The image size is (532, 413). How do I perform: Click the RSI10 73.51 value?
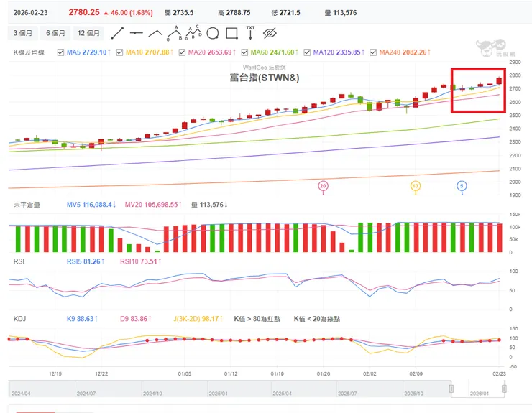click(140, 261)
